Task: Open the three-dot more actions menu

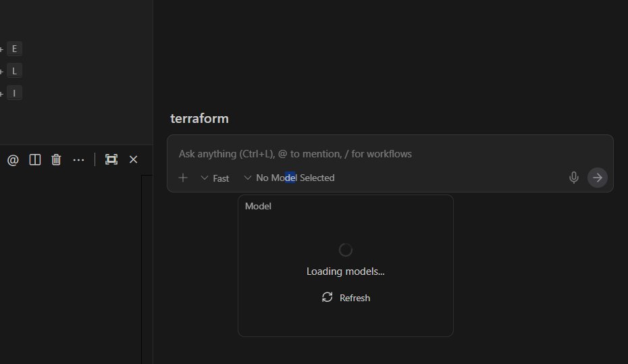Action: click(x=78, y=160)
